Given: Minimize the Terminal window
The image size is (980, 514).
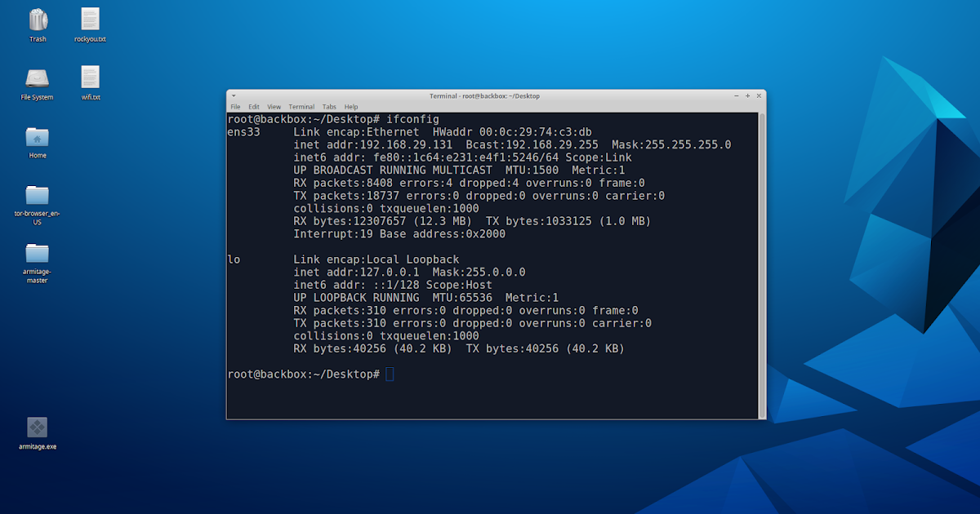Looking at the screenshot, I should 736,95.
